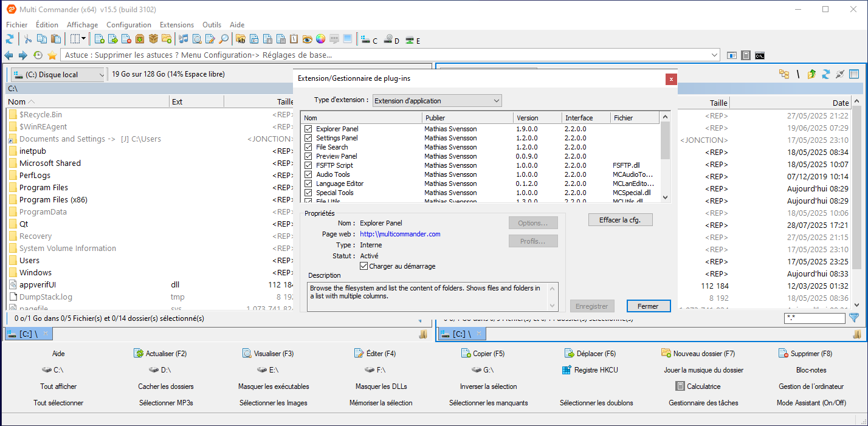The height and width of the screenshot is (426, 868).
Task: Click the folder tree icon in right panel
Action: click(784, 74)
